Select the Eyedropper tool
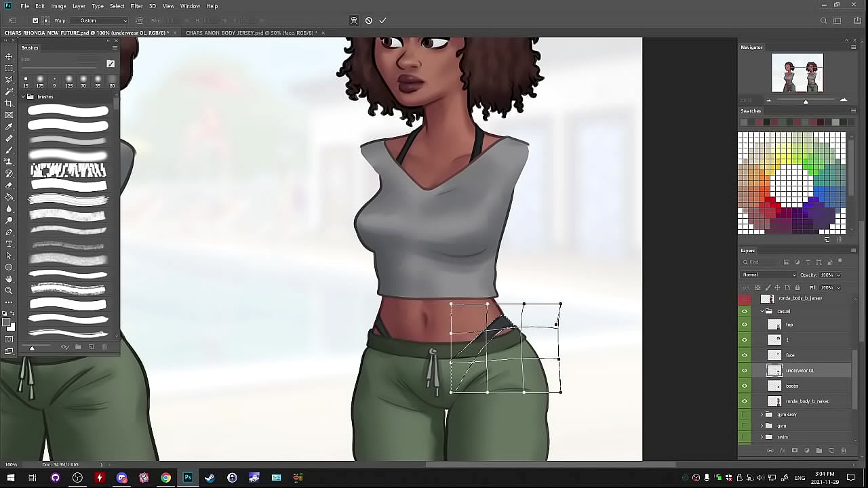Viewport: 868px width, 488px height. coord(9,127)
